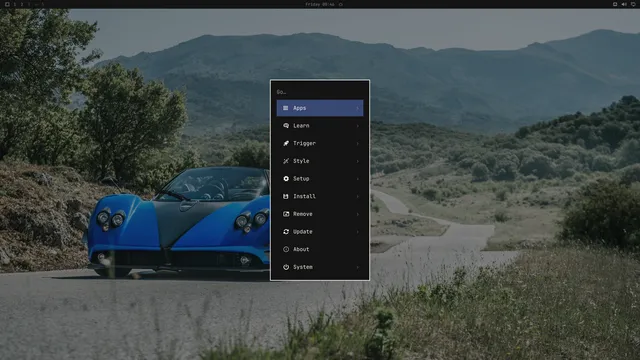Click the Setup gear icon
Screen dimensions: 640x360
(286, 179)
